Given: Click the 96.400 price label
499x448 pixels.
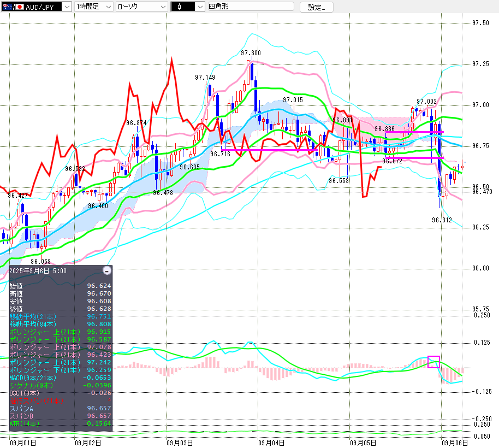Looking at the screenshot, I should (98, 206).
